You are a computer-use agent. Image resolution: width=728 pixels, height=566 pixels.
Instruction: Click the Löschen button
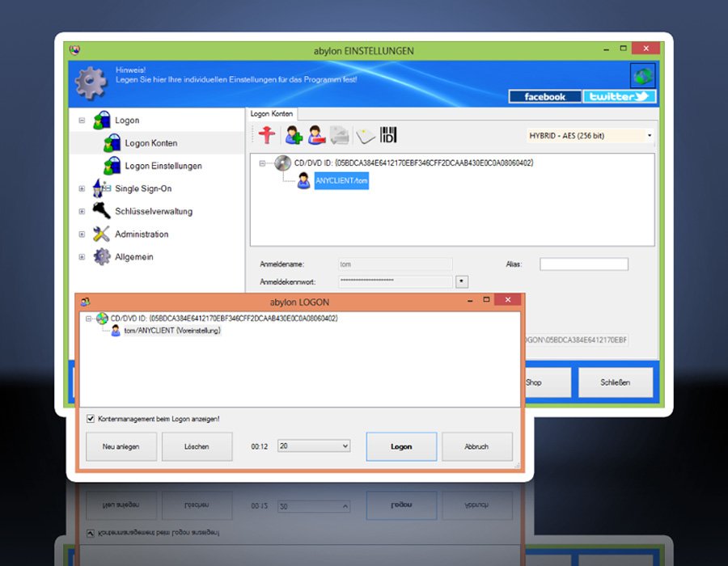(197, 446)
